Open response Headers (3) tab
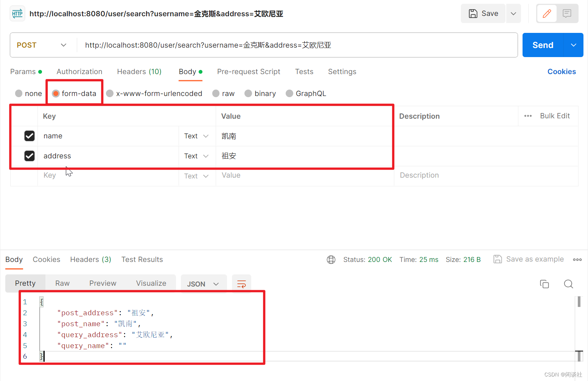This screenshot has width=588, height=381. [91, 259]
